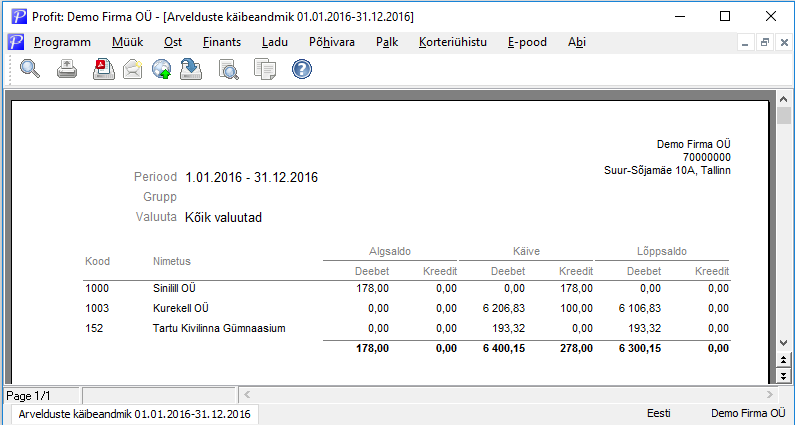Open the Korteriühistu menu
Image resolution: width=795 pixels, height=425 pixels.
(453, 42)
